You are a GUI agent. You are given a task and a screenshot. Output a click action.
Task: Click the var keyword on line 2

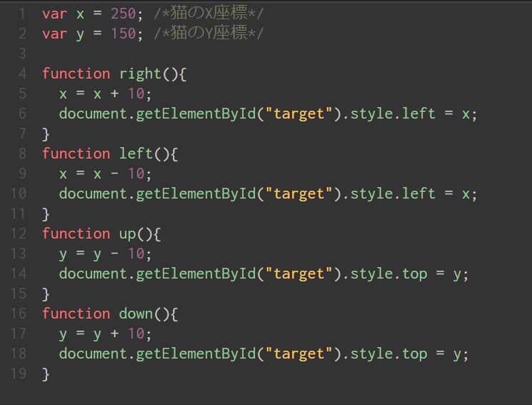54,34
